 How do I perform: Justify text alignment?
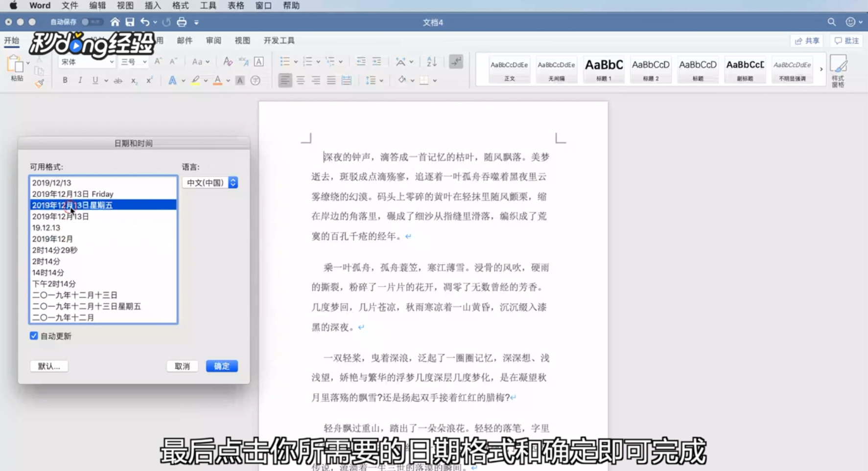(331, 80)
